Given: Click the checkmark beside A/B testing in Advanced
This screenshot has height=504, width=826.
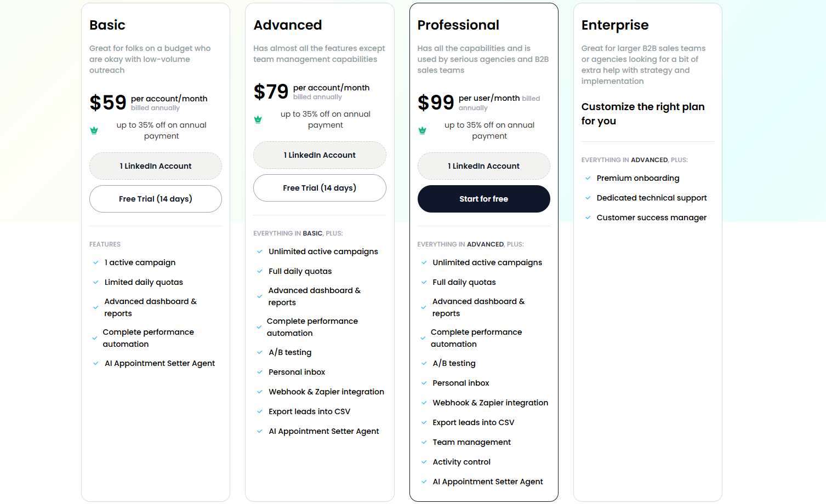Looking at the screenshot, I should point(259,352).
